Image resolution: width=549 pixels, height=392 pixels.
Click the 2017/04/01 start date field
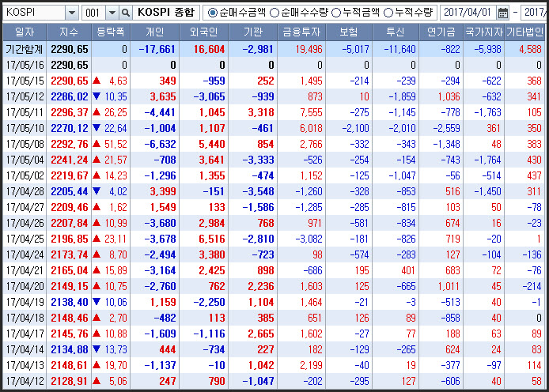[x=468, y=13]
